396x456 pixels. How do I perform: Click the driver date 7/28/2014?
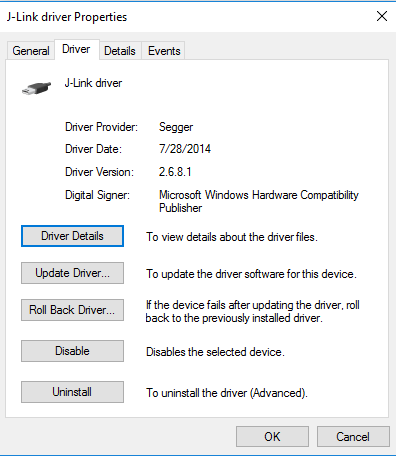pos(185,149)
